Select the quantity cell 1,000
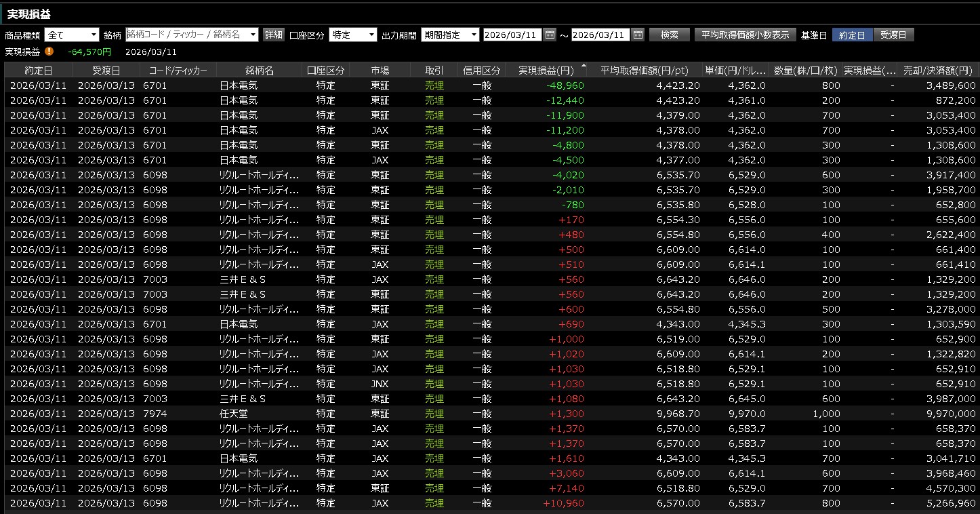980x514 pixels. click(827, 414)
